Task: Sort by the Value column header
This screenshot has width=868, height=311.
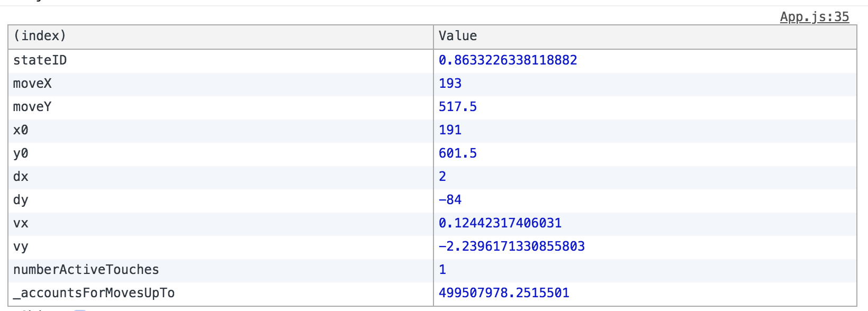Action: 458,36
